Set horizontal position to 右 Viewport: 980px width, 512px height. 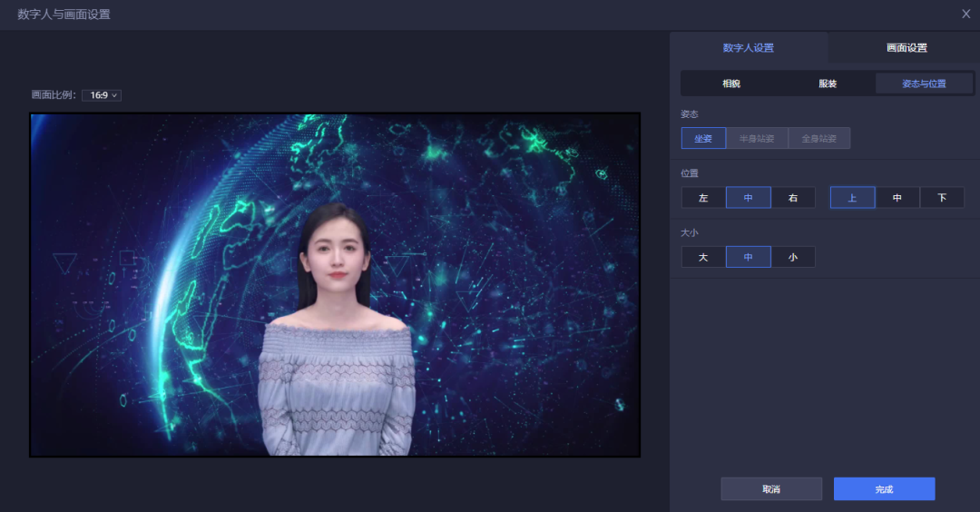point(793,198)
